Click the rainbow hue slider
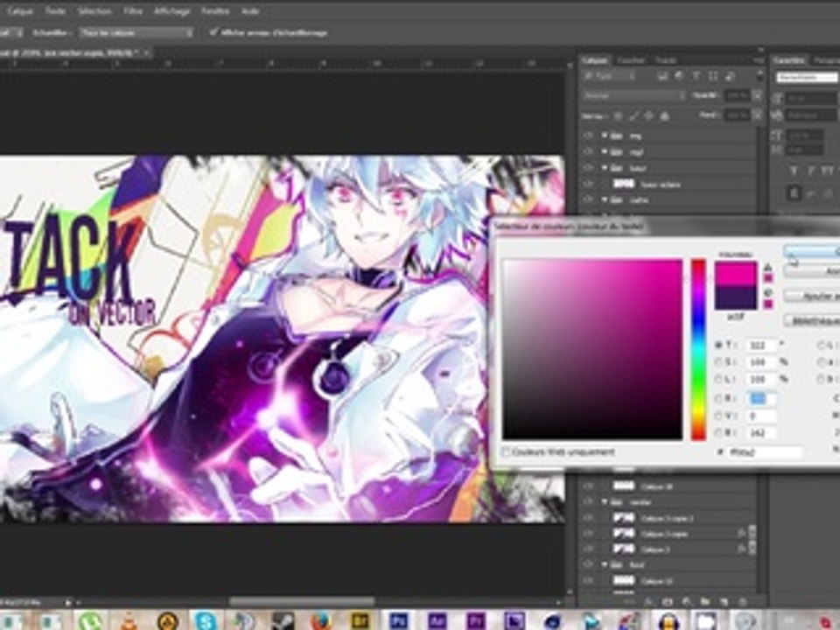The width and height of the screenshot is (840, 630). (698, 350)
